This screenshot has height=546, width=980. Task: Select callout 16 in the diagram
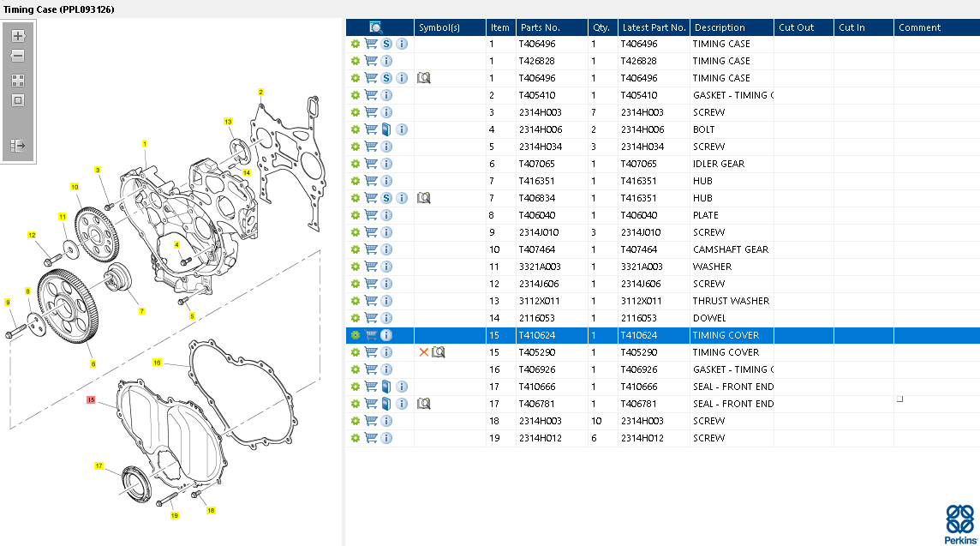tap(157, 363)
